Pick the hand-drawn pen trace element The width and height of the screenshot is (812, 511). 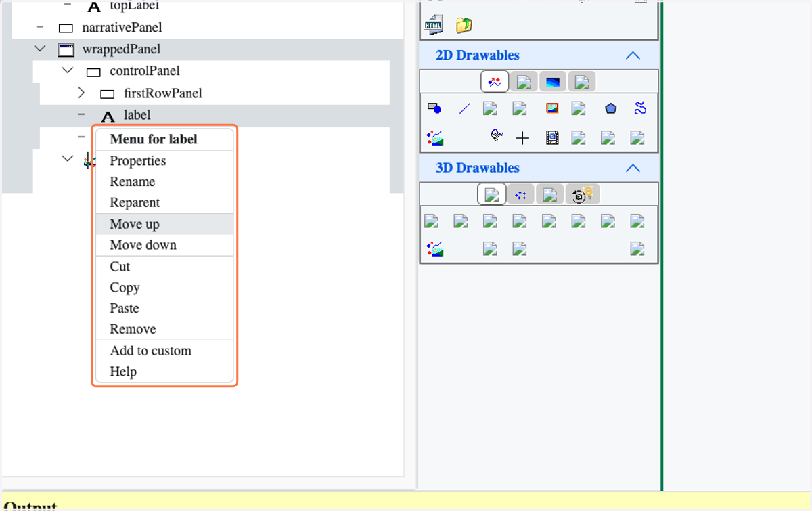(x=496, y=135)
